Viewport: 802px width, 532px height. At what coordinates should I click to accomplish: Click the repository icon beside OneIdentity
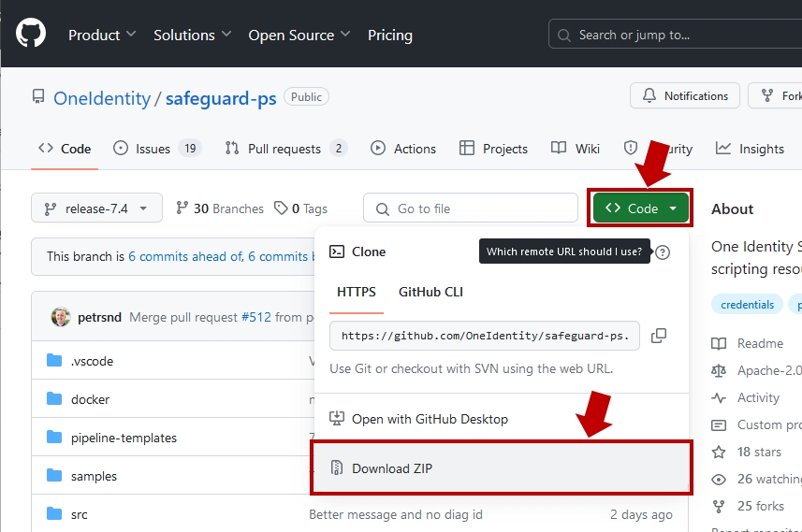tap(38, 96)
